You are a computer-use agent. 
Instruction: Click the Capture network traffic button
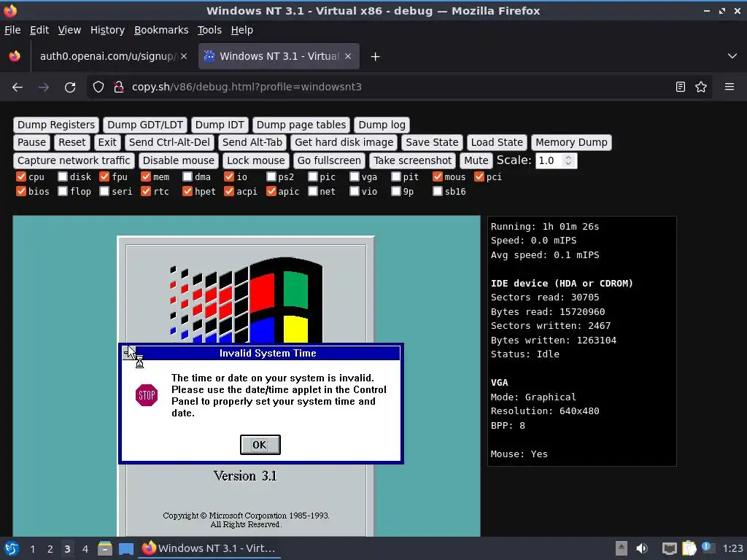tap(74, 160)
